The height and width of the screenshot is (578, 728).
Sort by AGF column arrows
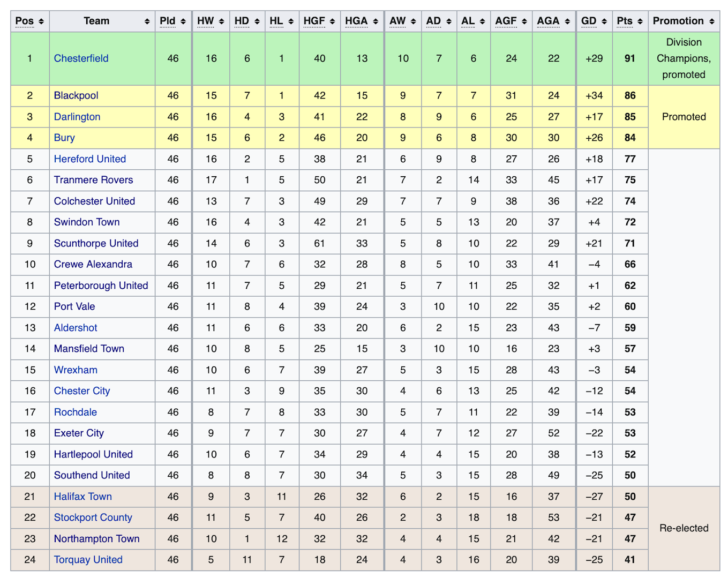(524, 21)
